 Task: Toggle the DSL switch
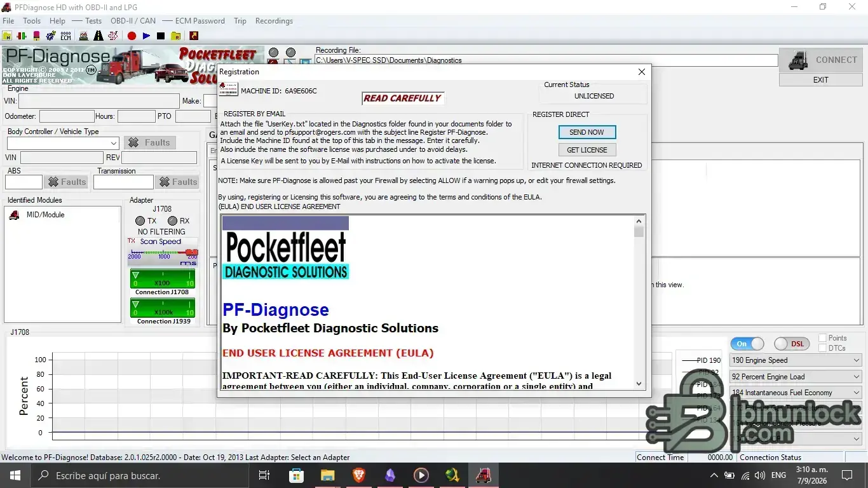791,344
